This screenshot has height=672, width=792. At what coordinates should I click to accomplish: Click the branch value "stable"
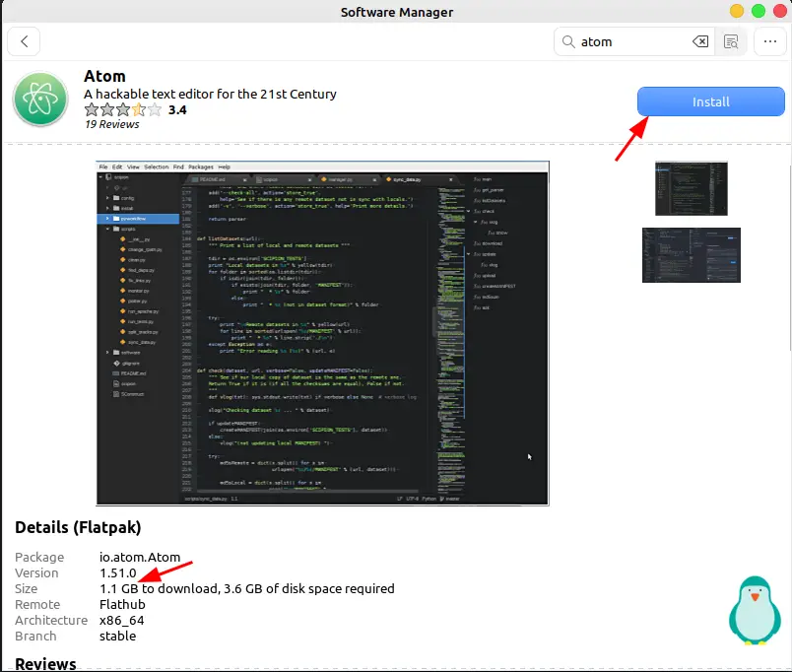[117, 636]
